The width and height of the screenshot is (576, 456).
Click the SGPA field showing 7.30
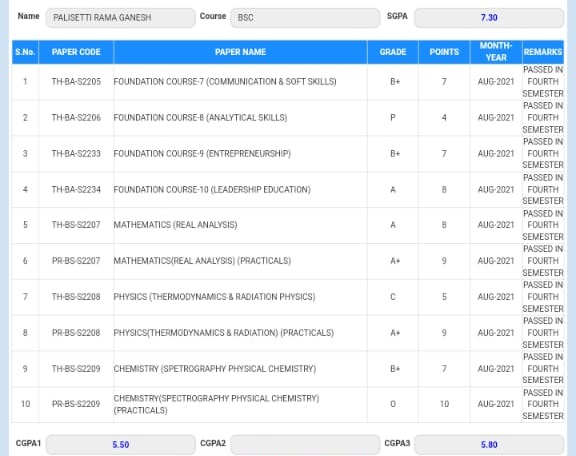click(x=489, y=18)
